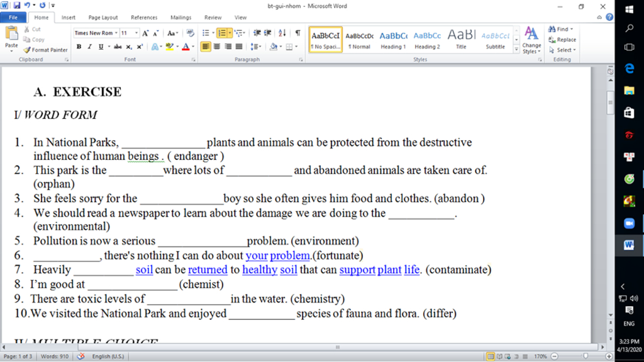Click the Shrink Font icon

(x=156, y=33)
